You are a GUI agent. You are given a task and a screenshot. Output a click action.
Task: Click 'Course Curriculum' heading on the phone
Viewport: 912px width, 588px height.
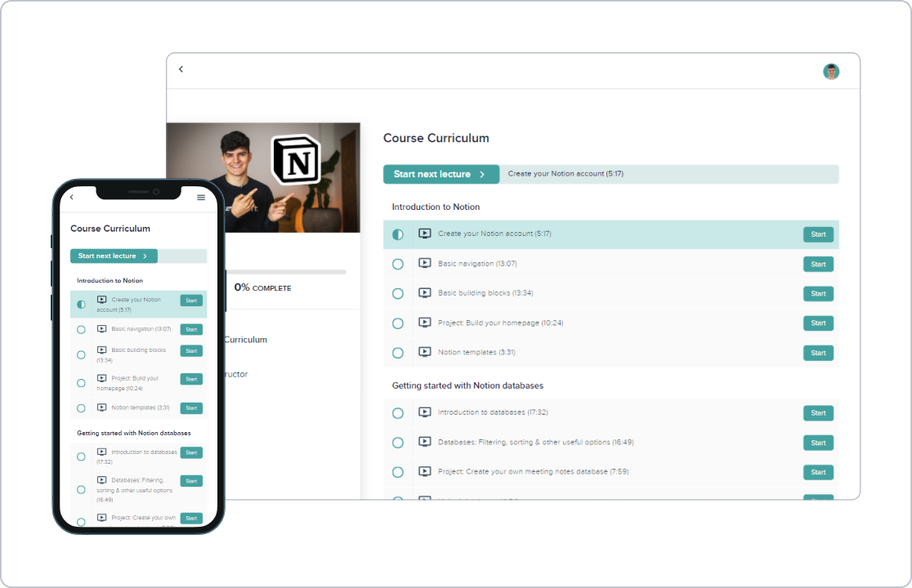tap(110, 229)
